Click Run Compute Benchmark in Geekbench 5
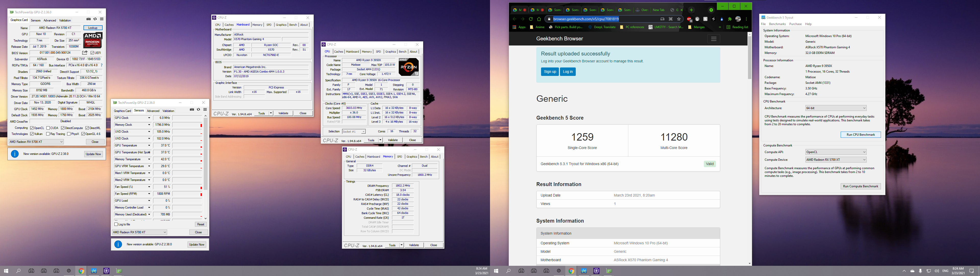Viewport: 980px width, 276px height. (861, 186)
